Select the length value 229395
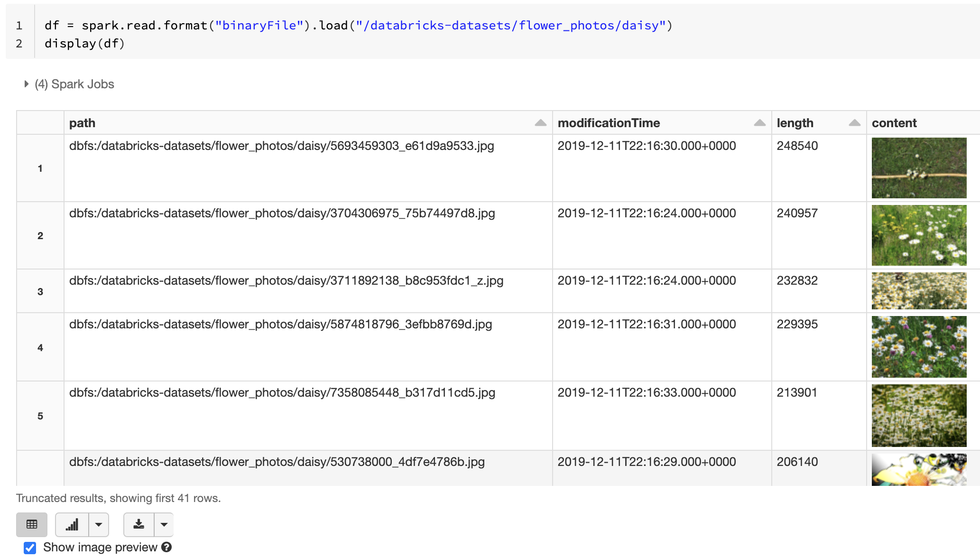The image size is (980, 558). 797,324
